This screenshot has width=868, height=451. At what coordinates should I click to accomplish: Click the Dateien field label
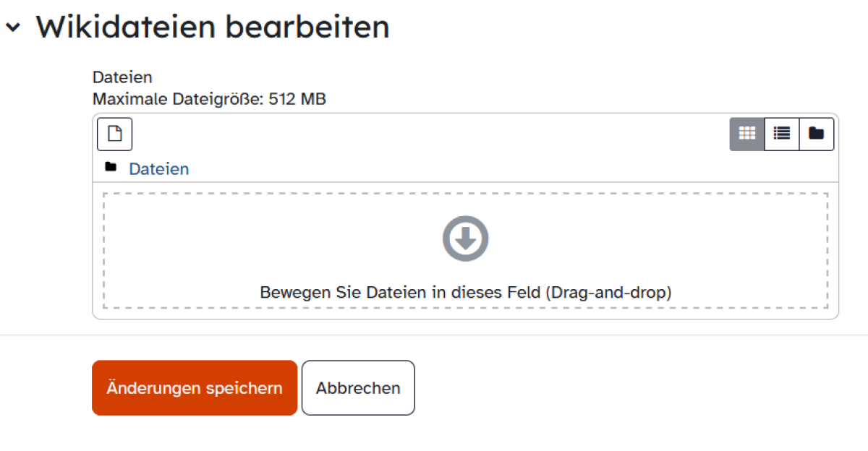pos(122,77)
